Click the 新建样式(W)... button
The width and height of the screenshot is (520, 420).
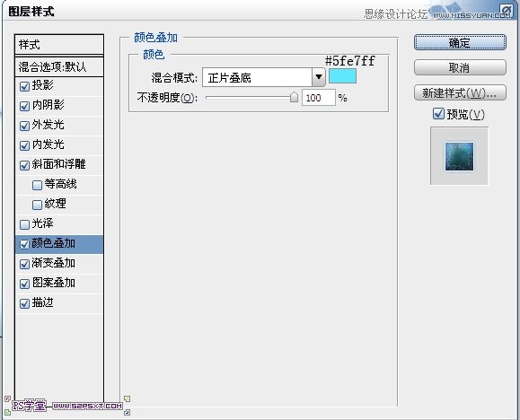point(460,92)
